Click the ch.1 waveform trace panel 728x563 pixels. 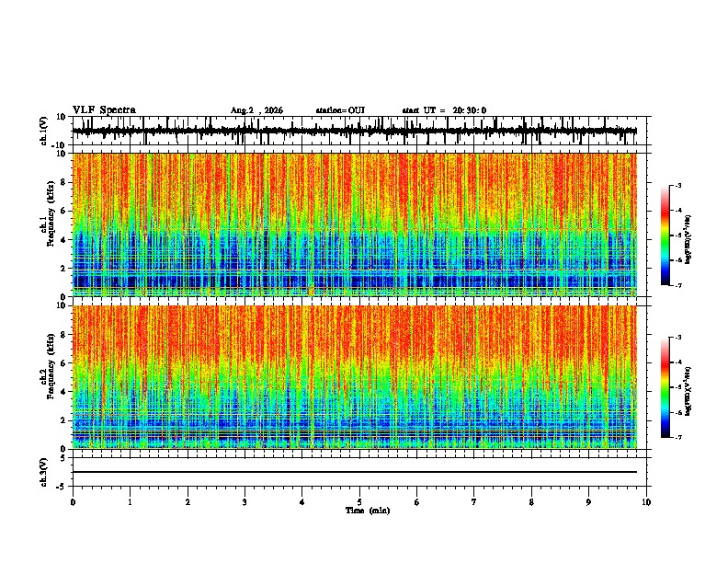(x=359, y=131)
